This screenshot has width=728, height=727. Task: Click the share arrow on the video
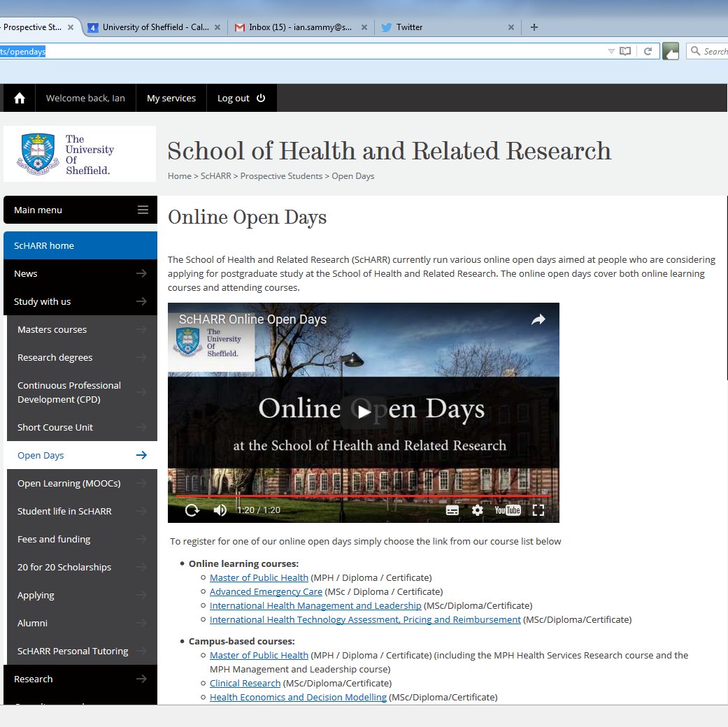538,319
